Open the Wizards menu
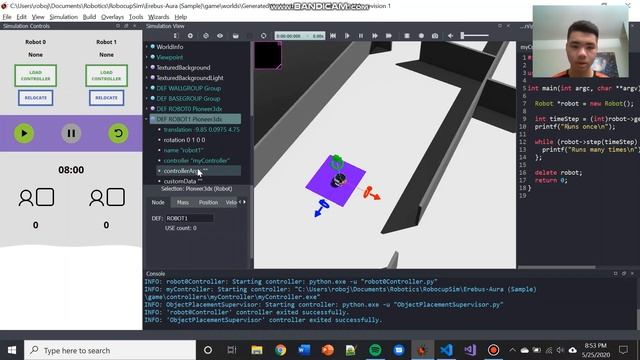 [x=158, y=17]
